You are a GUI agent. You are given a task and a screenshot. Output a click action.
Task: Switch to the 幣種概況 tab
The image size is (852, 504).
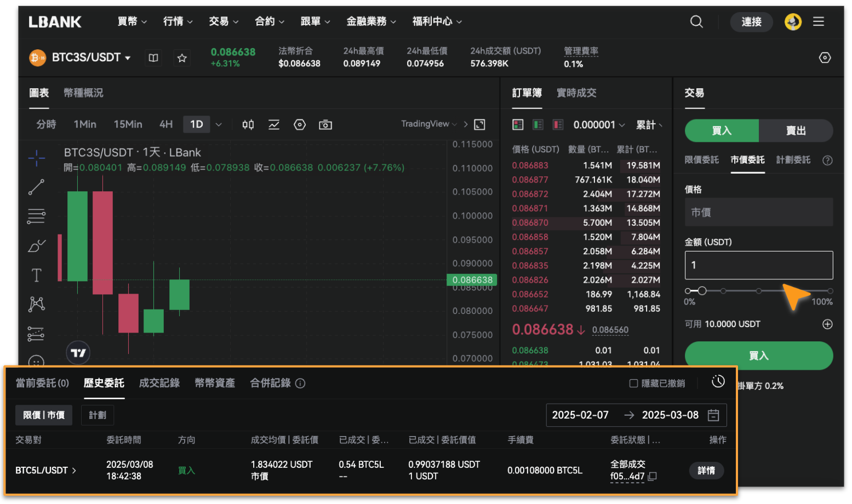click(x=83, y=93)
